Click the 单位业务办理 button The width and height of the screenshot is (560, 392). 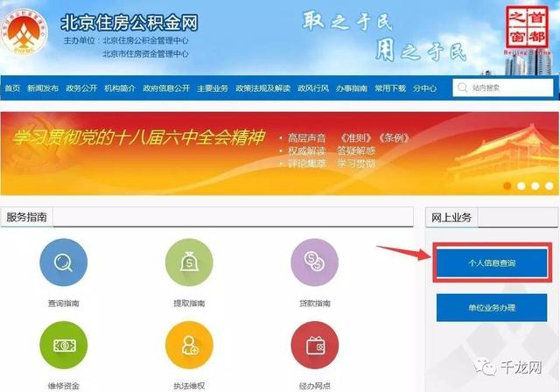coord(492,308)
